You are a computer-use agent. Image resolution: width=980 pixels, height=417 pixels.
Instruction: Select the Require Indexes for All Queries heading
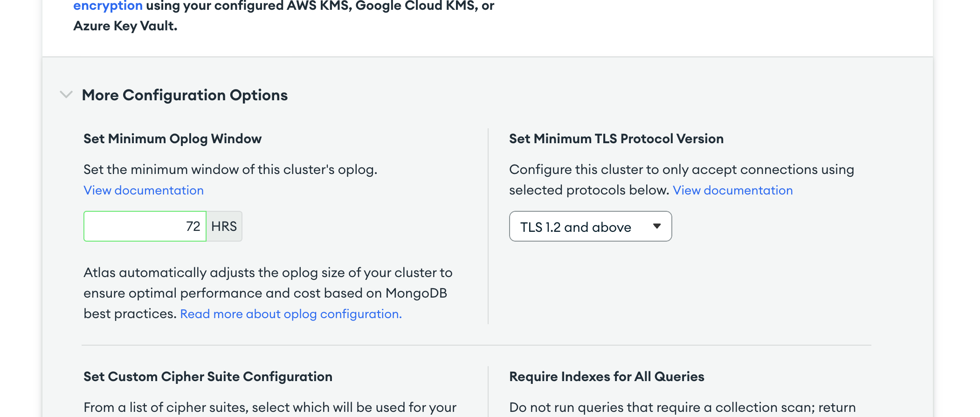[607, 376]
